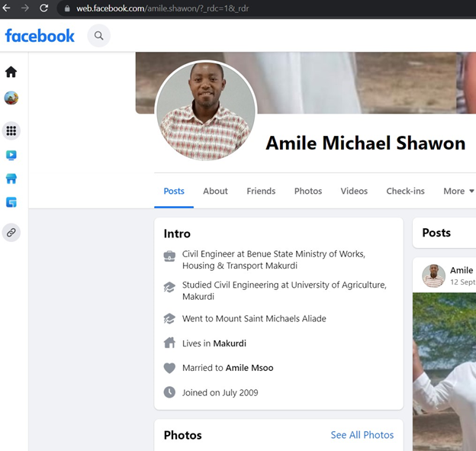Switch to the Friends tab
This screenshot has height=451, width=476.
pos(261,191)
